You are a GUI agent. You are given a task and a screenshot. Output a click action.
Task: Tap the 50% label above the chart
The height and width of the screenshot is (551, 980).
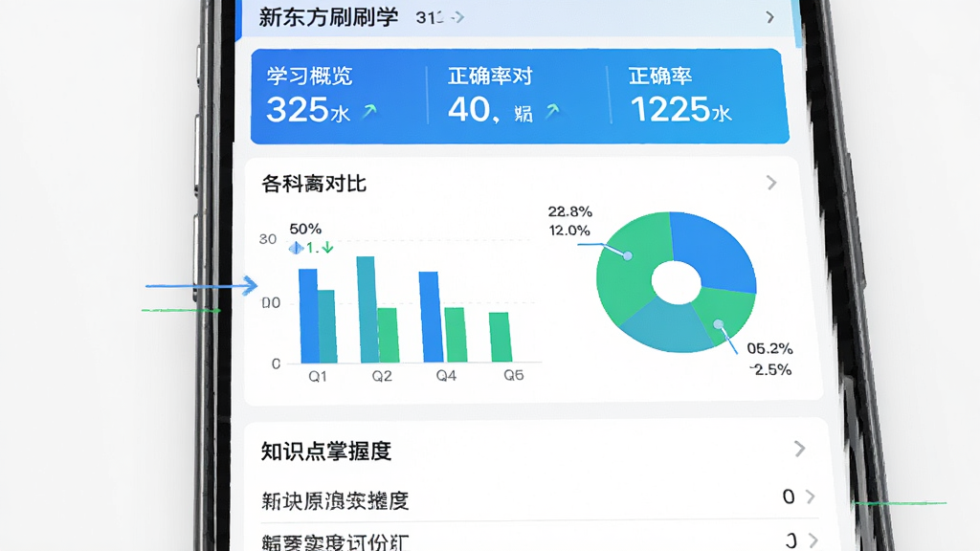click(305, 229)
